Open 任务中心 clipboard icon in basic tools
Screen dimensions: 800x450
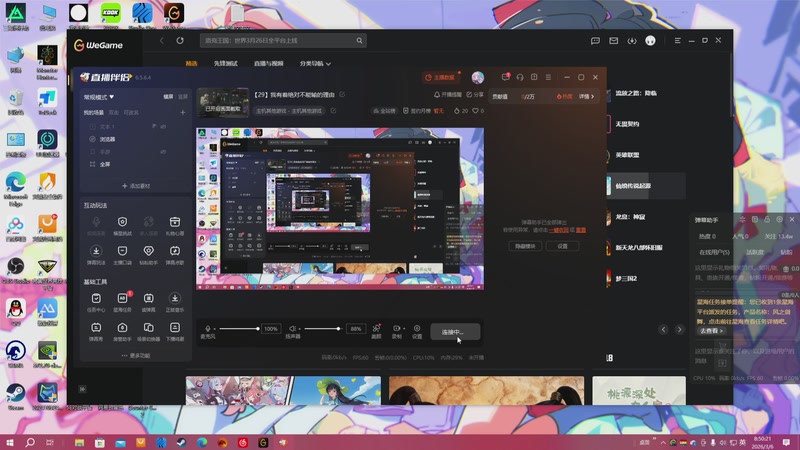pyautogui.click(x=96, y=298)
